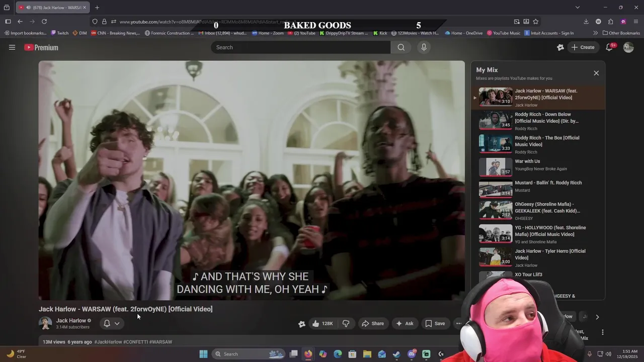Screen dimensions: 644x362
Task: Open Jack Harlow channel name link
Action: pos(71,321)
